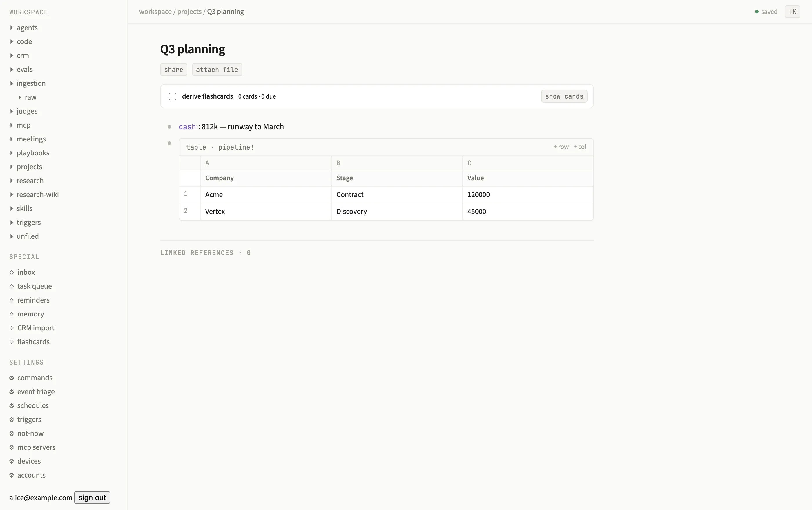
Task: Click the Company header cell
Action: point(266,178)
